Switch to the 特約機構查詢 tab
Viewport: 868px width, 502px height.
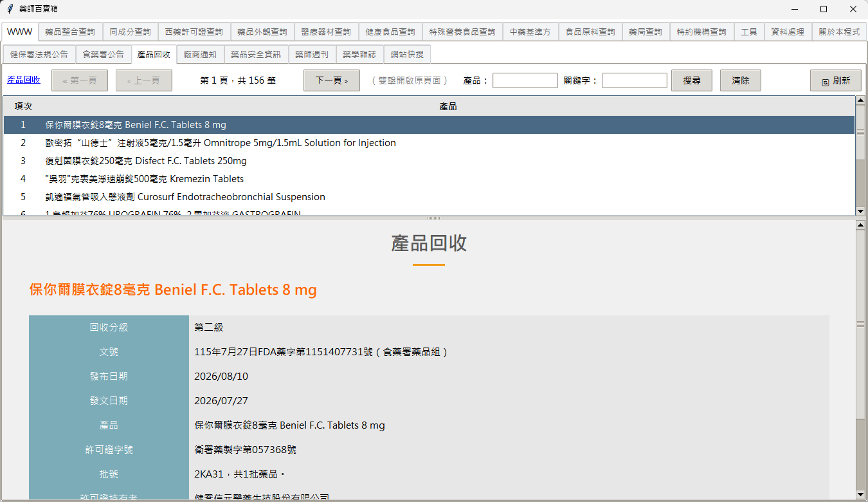[x=701, y=32]
